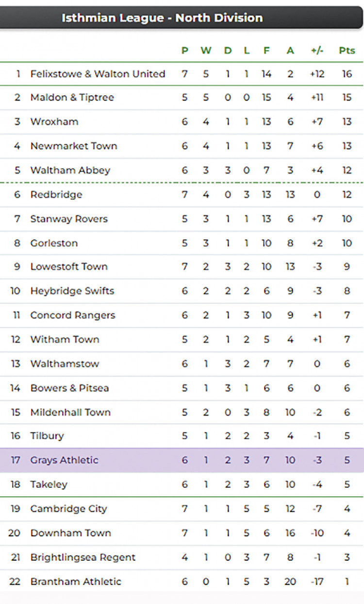Click Newmarket Town in the table
The height and width of the screenshot is (604, 364).
click(x=73, y=146)
